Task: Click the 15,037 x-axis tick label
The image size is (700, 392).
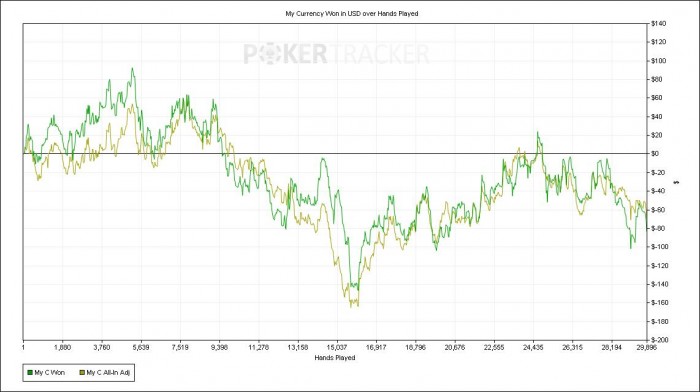Action: [x=337, y=347]
